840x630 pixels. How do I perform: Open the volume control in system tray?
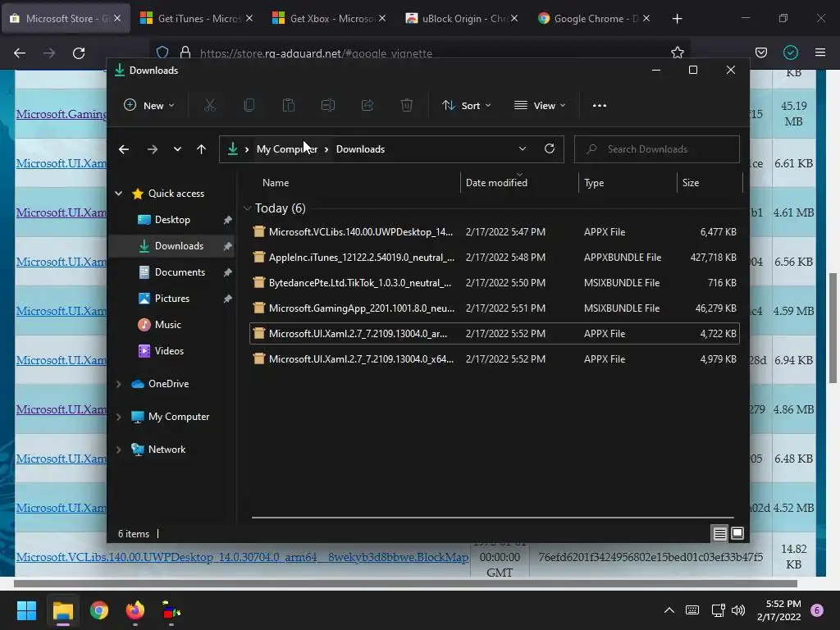point(738,610)
